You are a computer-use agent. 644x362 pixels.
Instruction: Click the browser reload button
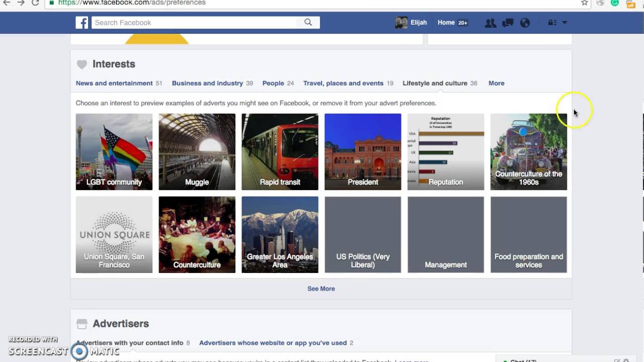(x=35, y=3)
